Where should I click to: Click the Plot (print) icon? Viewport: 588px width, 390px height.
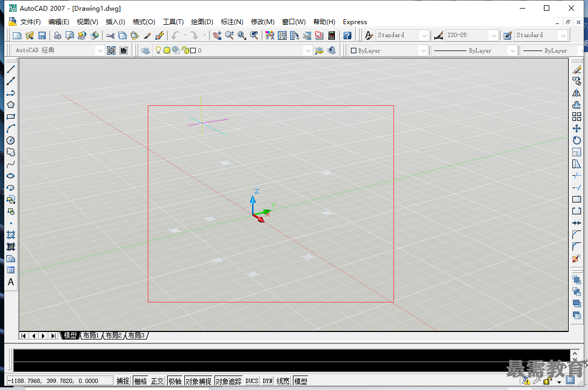(x=58, y=35)
